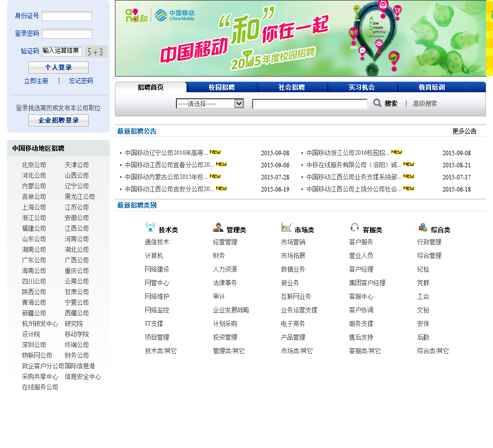Click the 市场类 chart icon
The image size is (493, 448).
click(286, 227)
